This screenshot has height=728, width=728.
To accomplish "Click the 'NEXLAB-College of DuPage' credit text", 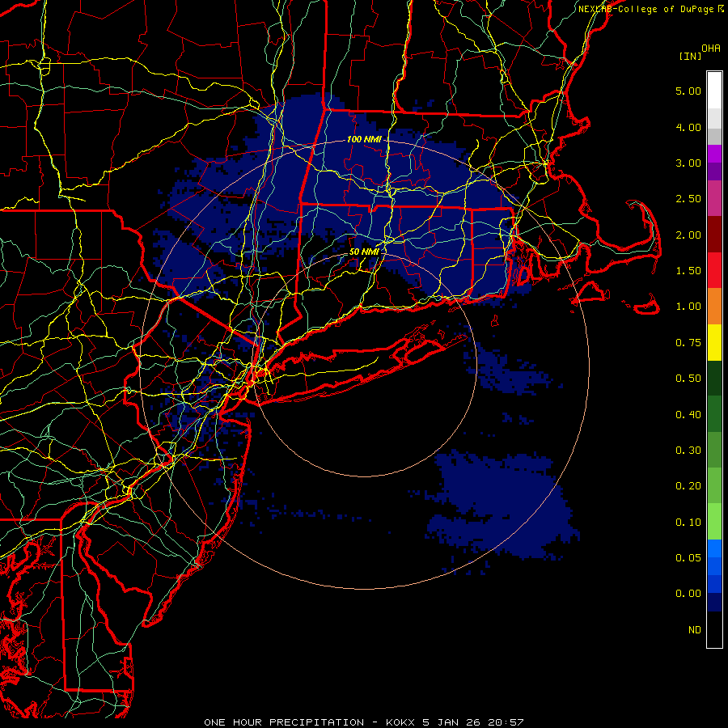I will (647, 9).
